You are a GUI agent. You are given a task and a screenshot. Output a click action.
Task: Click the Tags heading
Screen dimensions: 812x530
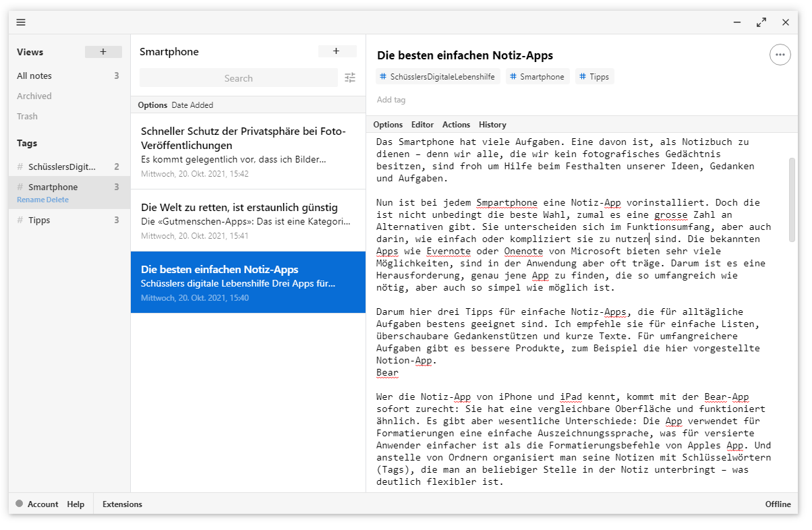[x=27, y=143]
